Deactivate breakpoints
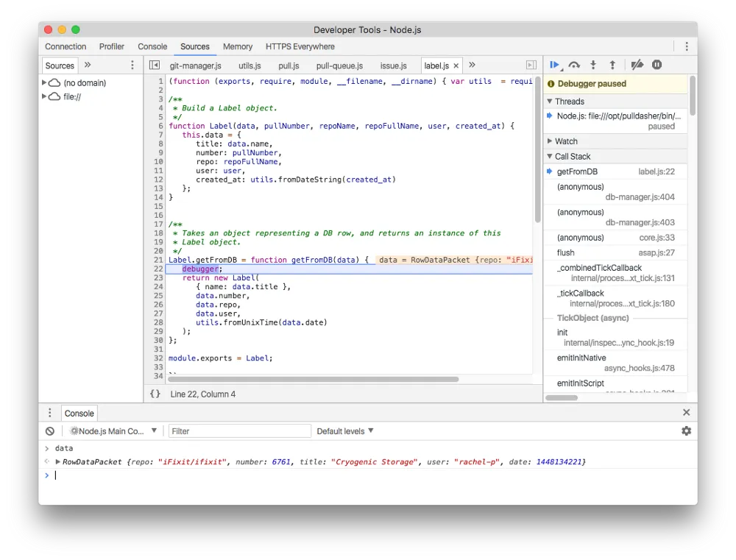 (x=637, y=65)
